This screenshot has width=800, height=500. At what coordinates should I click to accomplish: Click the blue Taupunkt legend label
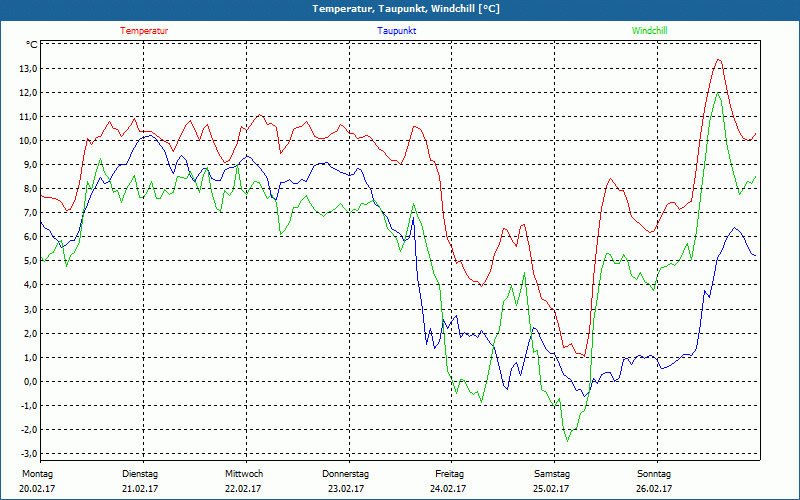396,31
